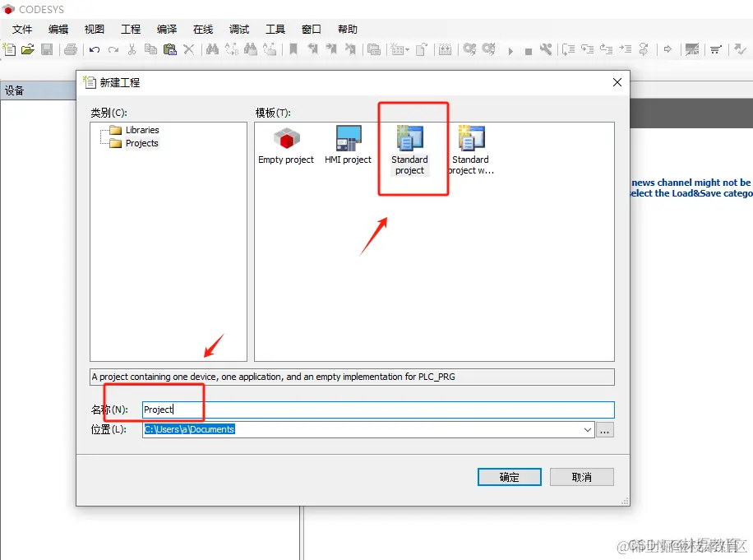This screenshot has height=560, width=753.
Task: Click the Redo arrow icon
Action: point(113,49)
